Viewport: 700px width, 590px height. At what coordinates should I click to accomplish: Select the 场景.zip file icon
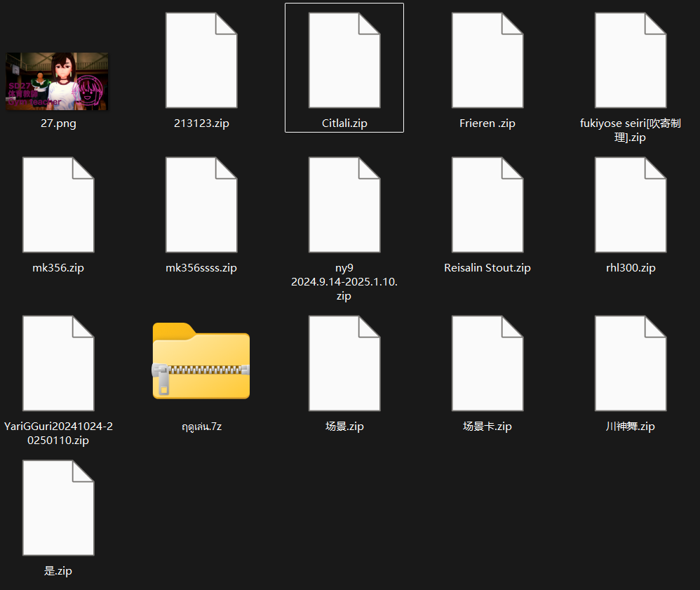(x=344, y=363)
